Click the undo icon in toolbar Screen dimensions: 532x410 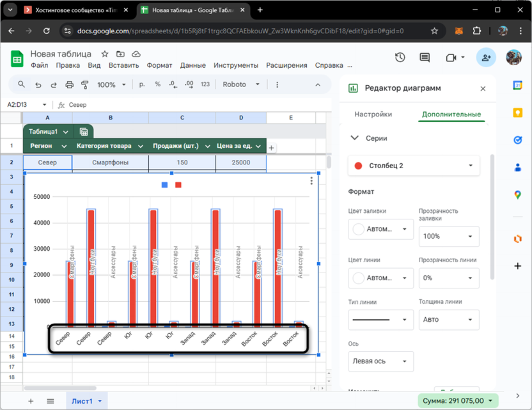[38, 84]
